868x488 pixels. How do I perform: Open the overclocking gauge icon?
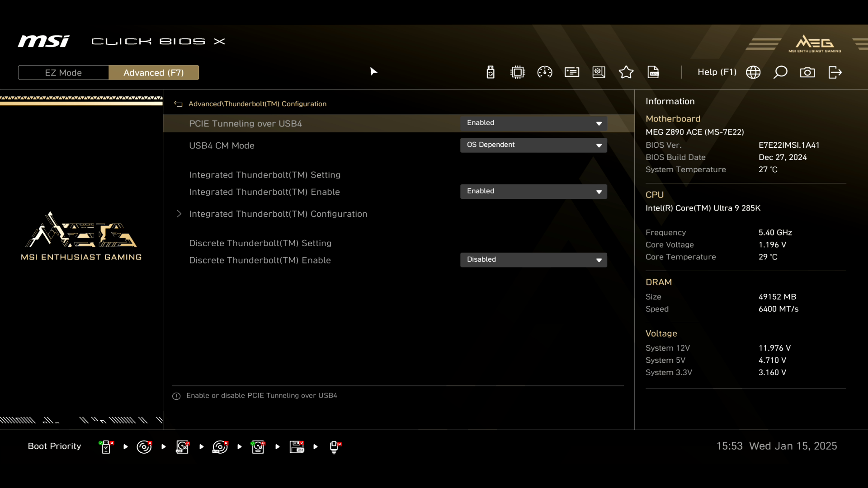(x=545, y=72)
